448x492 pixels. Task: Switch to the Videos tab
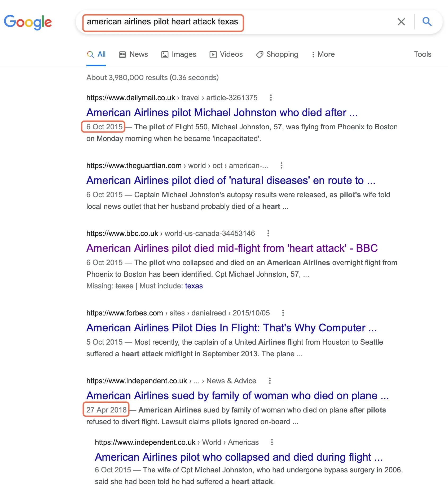(x=226, y=54)
